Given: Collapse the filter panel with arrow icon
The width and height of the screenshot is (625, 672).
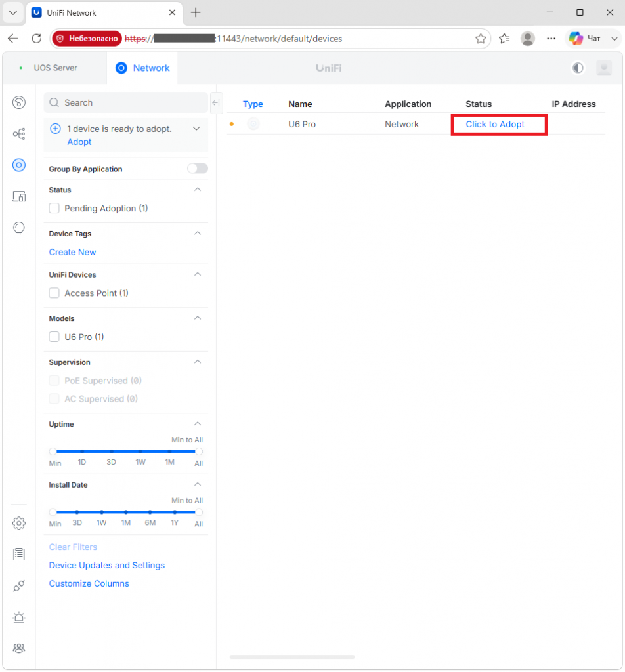Looking at the screenshot, I should pos(216,103).
